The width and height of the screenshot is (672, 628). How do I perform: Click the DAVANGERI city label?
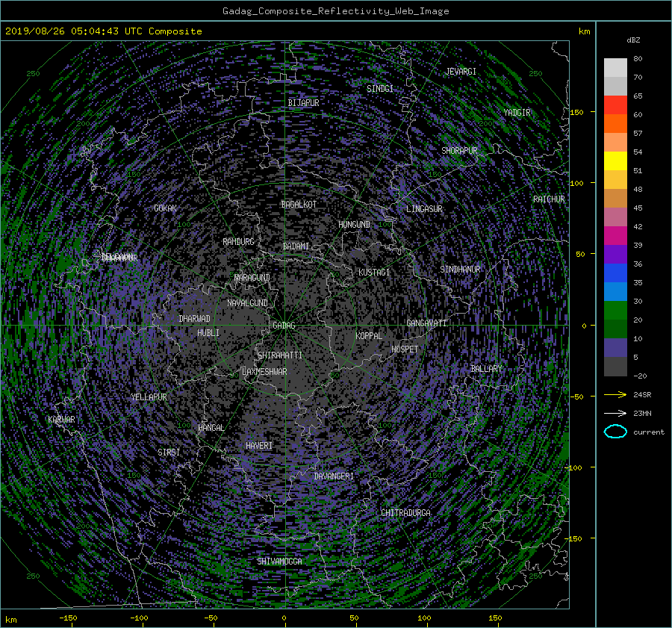click(334, 476)
